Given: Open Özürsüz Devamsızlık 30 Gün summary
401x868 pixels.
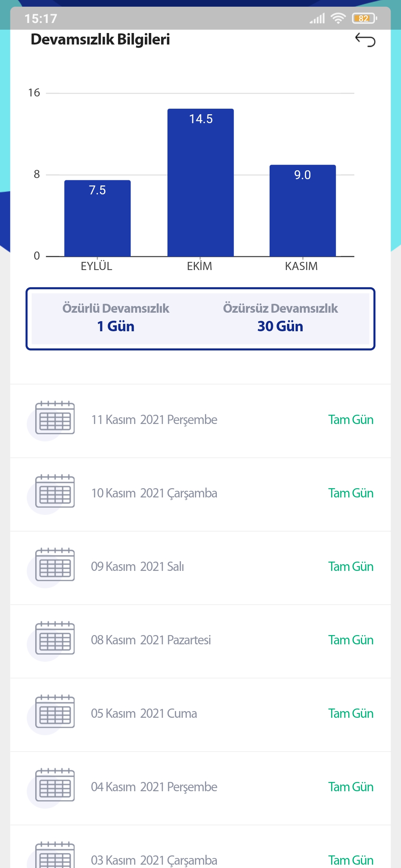Looking at the screenshot, I should (280, 318).
